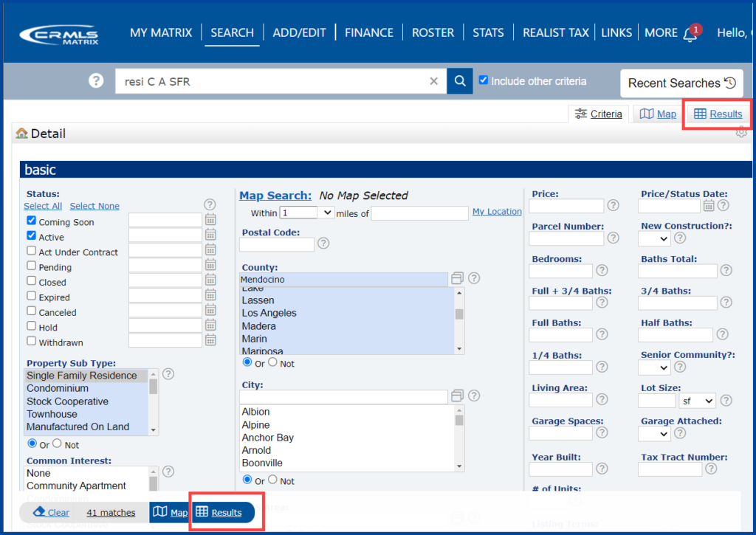This screenshot has height=535, width=756.
Task: Click the question mark help icon next to Price
Action: click(x=613, y=206)
